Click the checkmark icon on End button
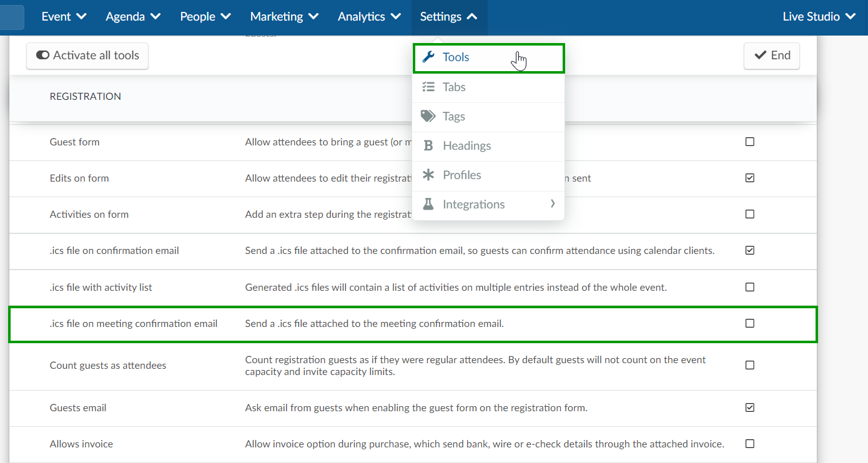 pyautogui.click(x=761, y=56)
